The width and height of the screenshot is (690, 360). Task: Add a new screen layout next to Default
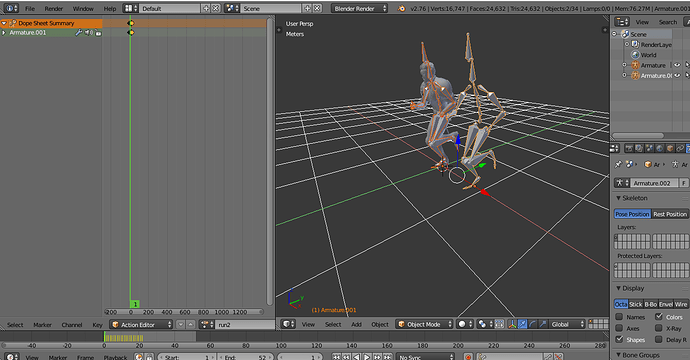coord(206,8)
